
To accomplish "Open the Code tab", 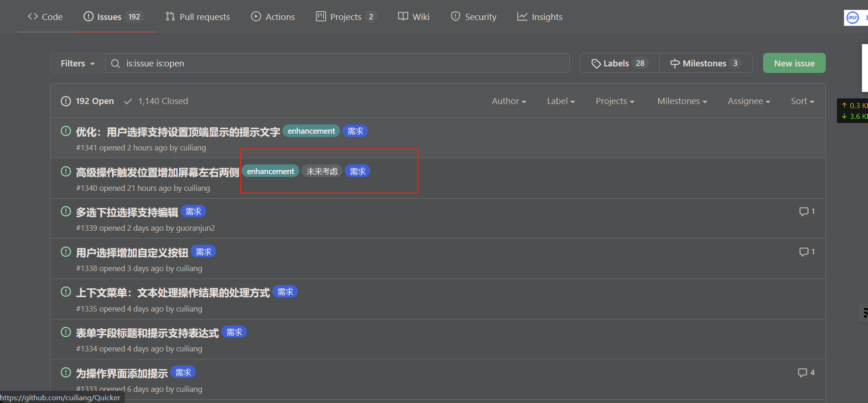I will click(45, 17).
